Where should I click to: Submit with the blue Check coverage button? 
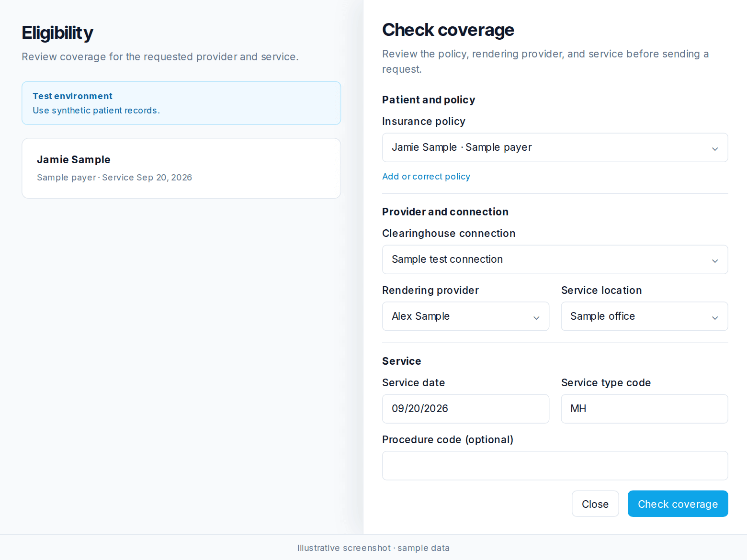tap(678, 504)
